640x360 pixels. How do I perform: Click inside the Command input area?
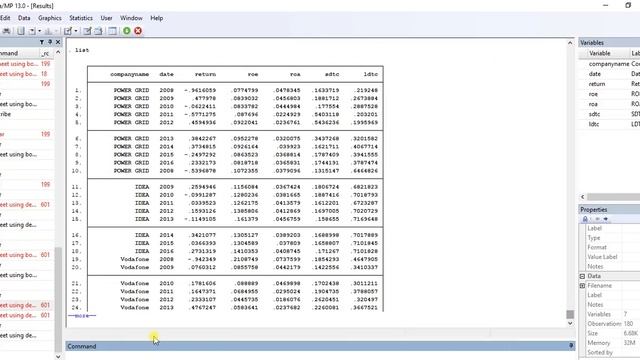[320, 356]
